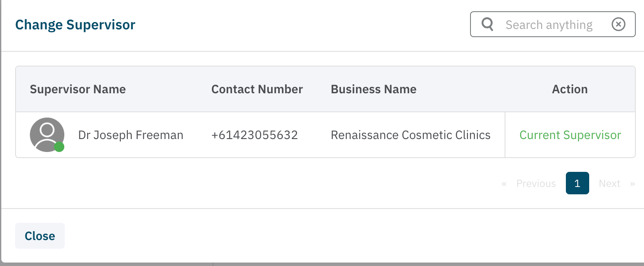Go to the Previous page
Image resolution: width=644 pixels, height=266 pixels.
(536, 184)
